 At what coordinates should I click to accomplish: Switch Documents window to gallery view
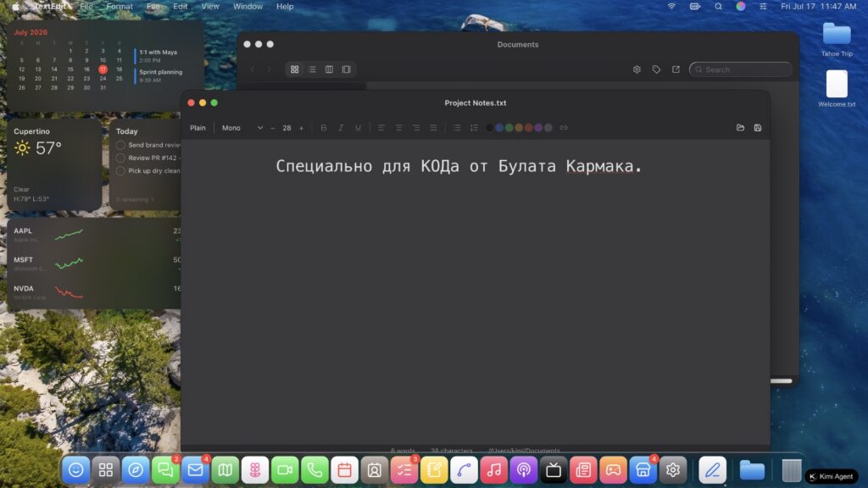tap(347, 69)
